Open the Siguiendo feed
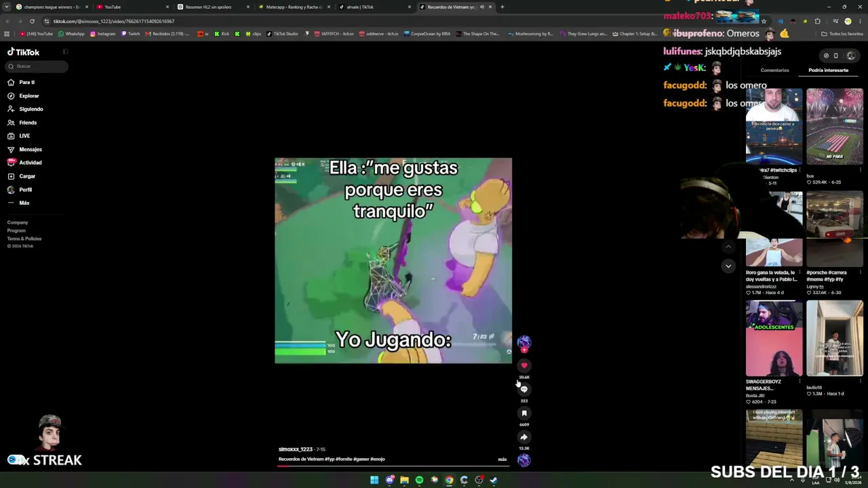The width and height of the screenshot is (868, 488). click(31, 109)
